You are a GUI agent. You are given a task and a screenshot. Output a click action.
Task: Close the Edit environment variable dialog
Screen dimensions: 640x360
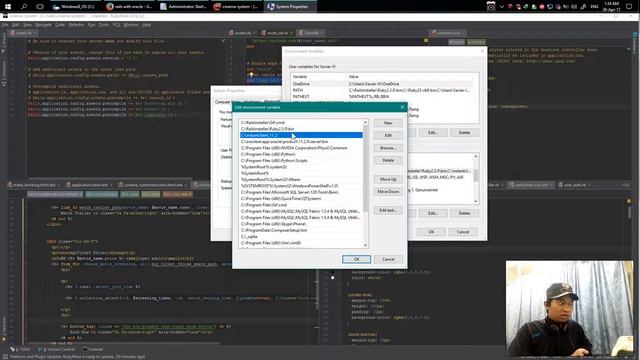tap(402, 107)
